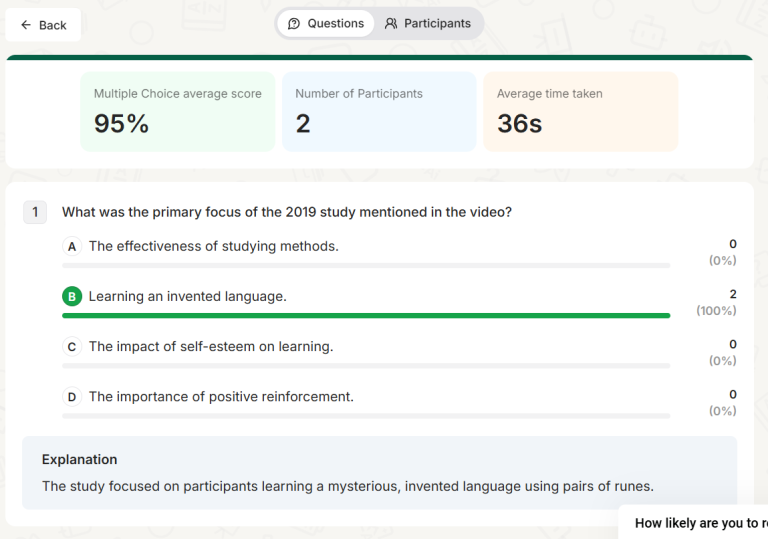
Task: Select option C letter badge
Action: [71, 347]
